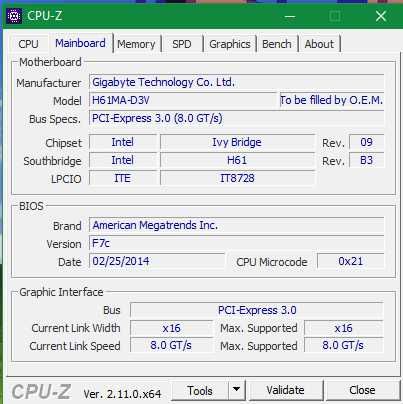This screenshot has height=404, width=403.
Task: Switch to the Memory tab
Action: (x=136, y=44)
